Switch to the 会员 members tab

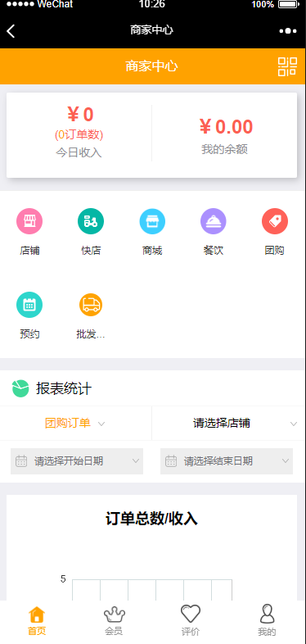(x=114, y=621)
